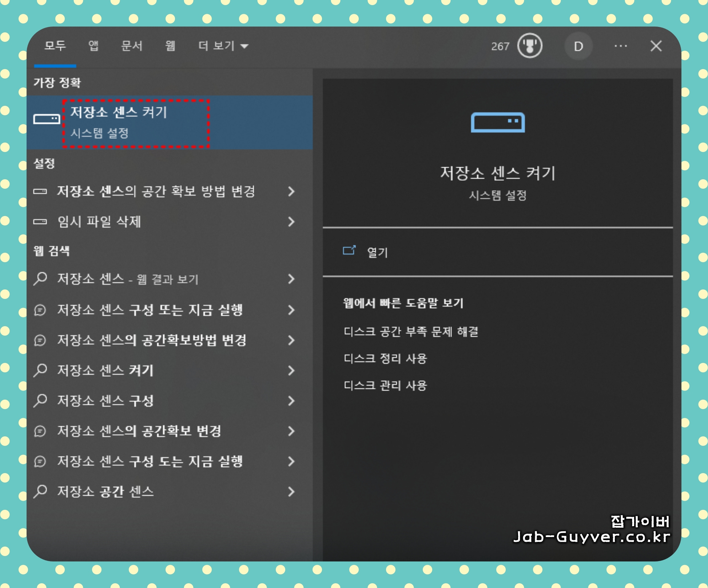Select the 웹 tab
Viewport: 708px width, 588px height.
click(x=170, y=46)
